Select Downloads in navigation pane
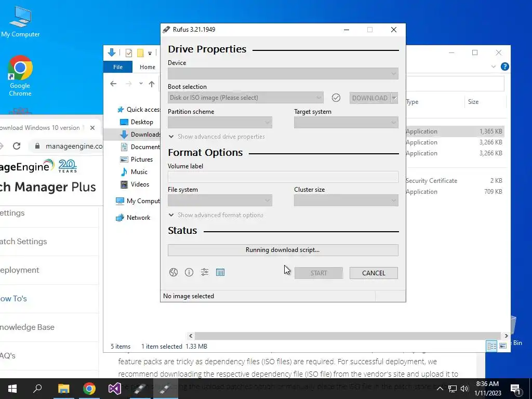532x399 pixels. coord(140,135)
